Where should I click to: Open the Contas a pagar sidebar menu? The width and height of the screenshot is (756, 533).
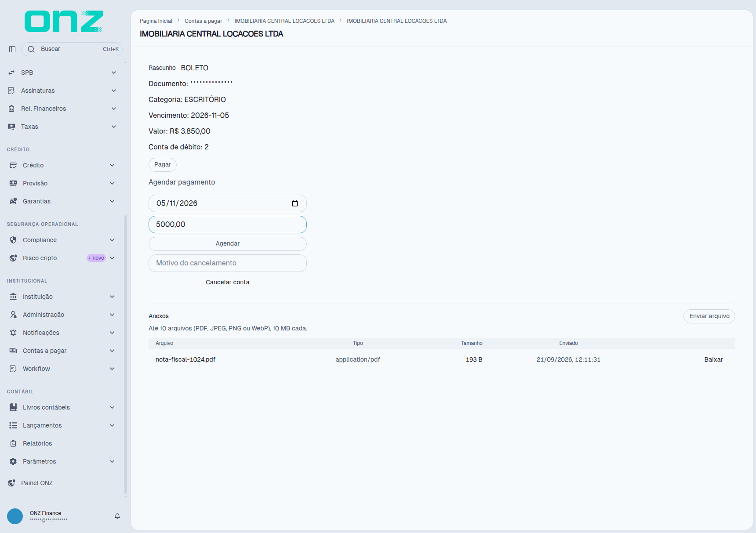point(62,351)
